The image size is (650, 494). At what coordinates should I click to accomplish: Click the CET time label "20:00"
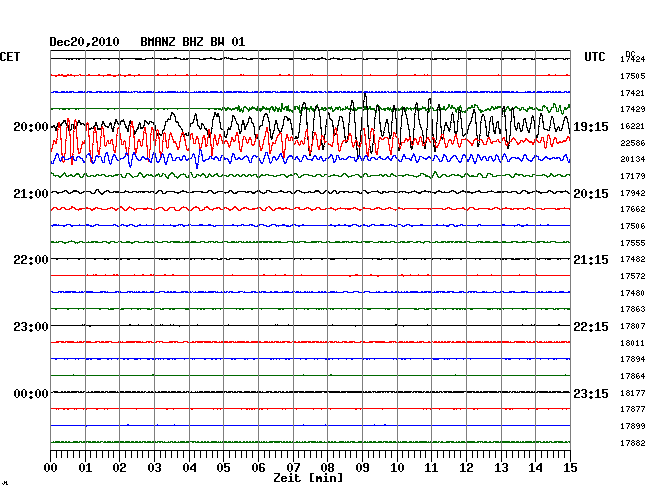tap(31, 127)
